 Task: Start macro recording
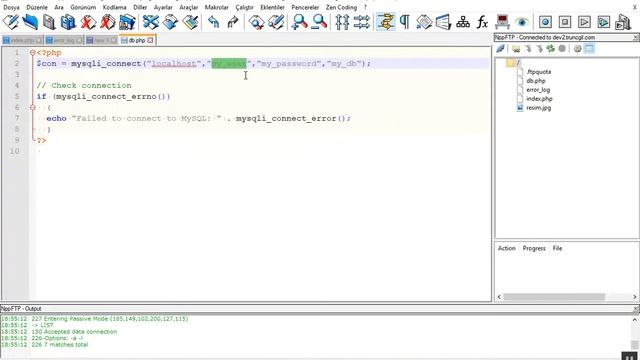545,22
